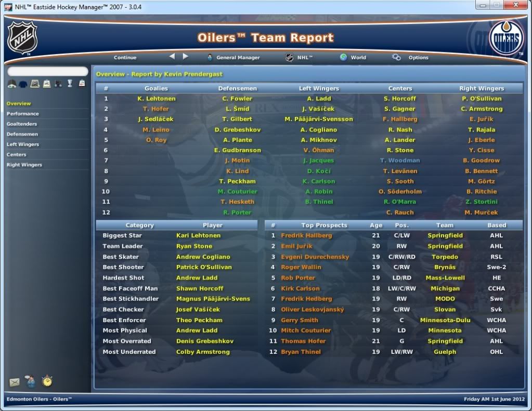Go forward with the right arrow

(x=185, y=57)
